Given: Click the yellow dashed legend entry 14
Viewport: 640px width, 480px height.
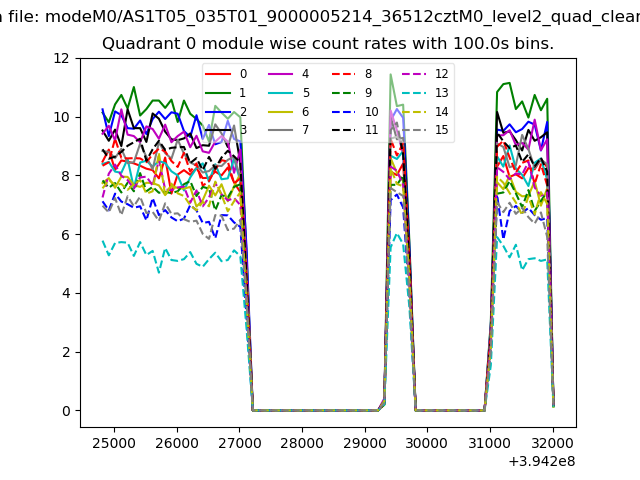Looking at the screenshot, I should 423,112.
